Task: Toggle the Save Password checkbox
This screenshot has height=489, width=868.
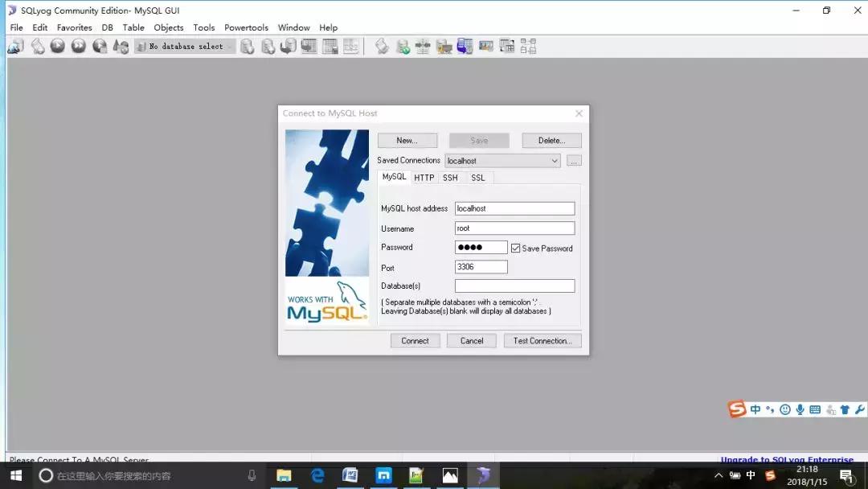Action: click(516, 249)
